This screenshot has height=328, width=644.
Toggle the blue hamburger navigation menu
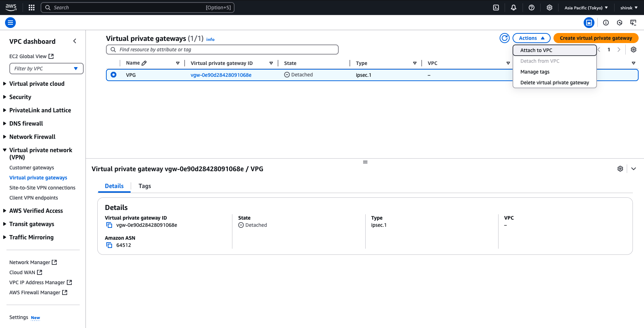click(x=10, y=23)
